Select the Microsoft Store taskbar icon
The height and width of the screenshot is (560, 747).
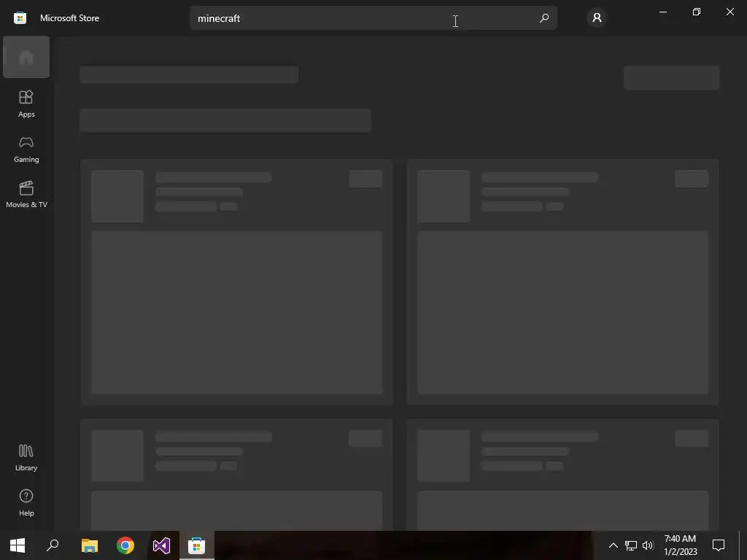[x=197, y=545]
